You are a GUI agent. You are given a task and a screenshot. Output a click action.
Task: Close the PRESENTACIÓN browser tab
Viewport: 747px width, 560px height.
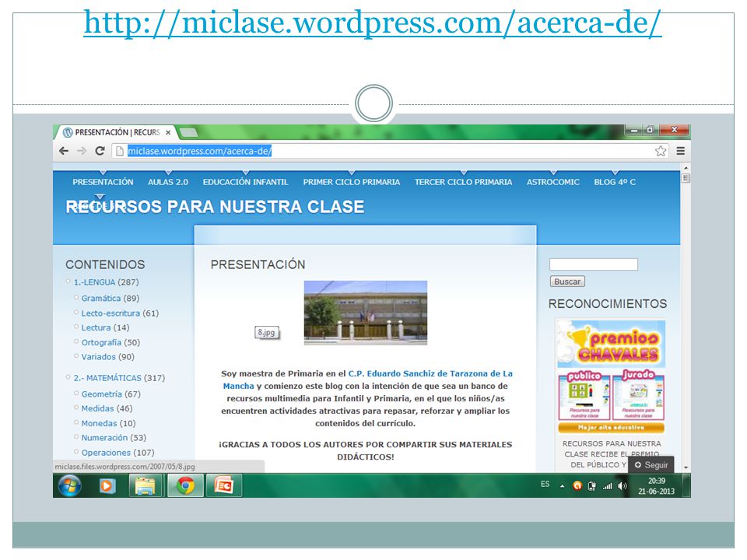tap(168, 132)
